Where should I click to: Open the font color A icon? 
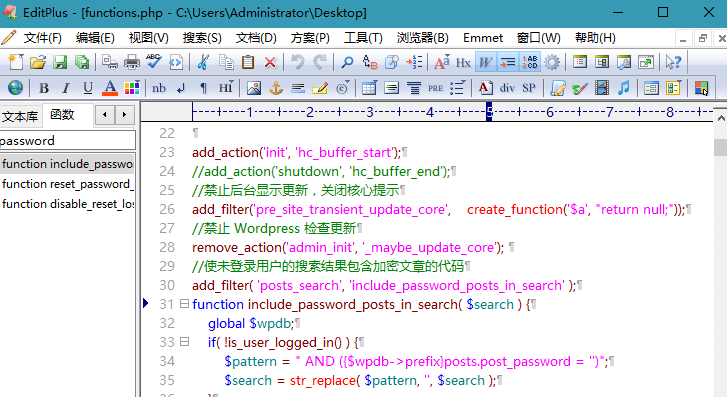110,88
